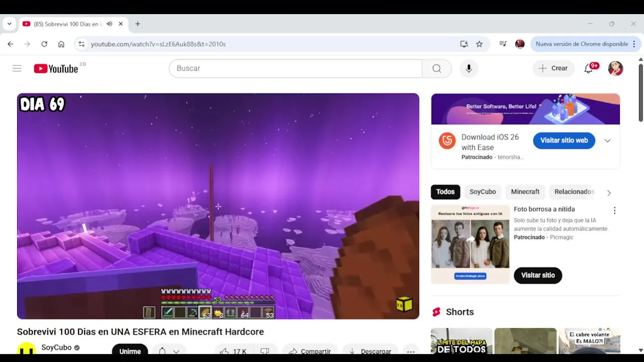Click the video title text
Screen dimensions: 644x362
click(140, 332)
